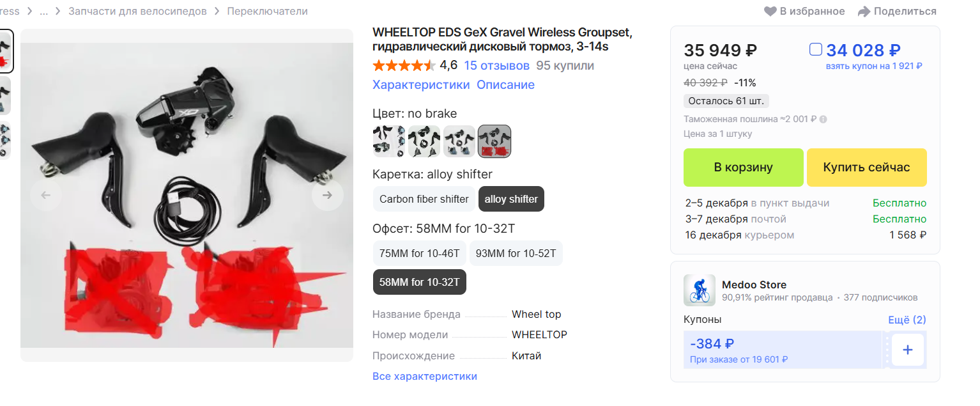Jump to the Характеристики section
The width and height of the screenshot is (980, 406).
click(421, 85)
